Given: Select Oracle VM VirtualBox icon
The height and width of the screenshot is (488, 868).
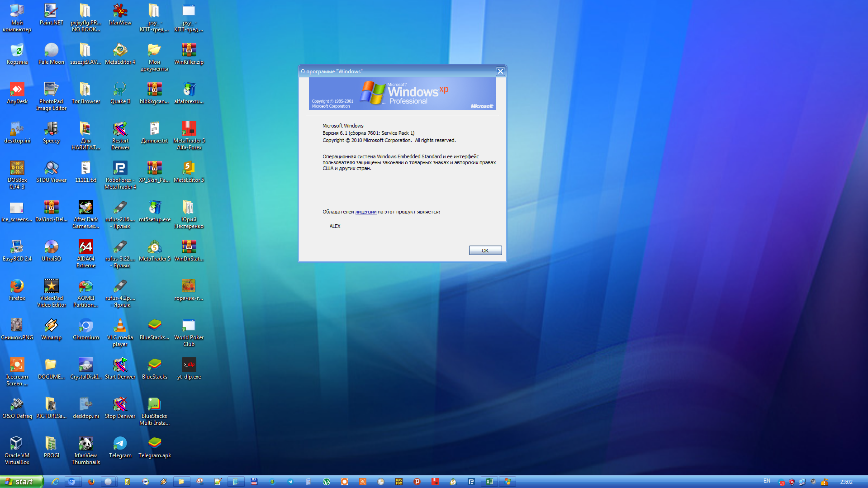Looking at the screenshot, I should (x=17, y=450).
